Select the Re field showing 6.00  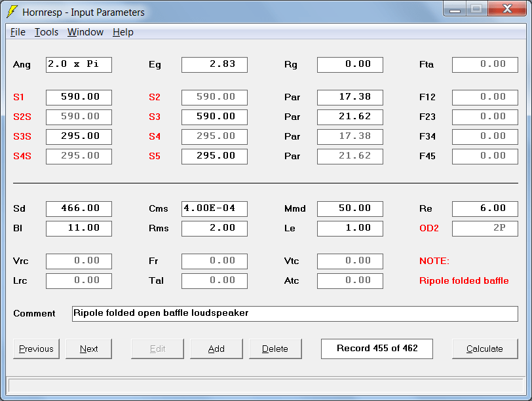click(485, 209)
